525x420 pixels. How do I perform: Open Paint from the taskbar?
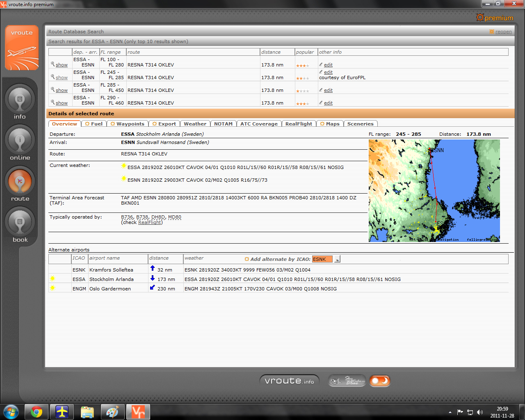point(113,412)
